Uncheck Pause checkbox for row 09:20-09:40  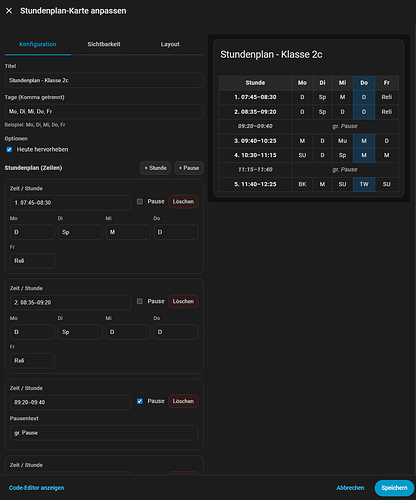pos(140,401)
